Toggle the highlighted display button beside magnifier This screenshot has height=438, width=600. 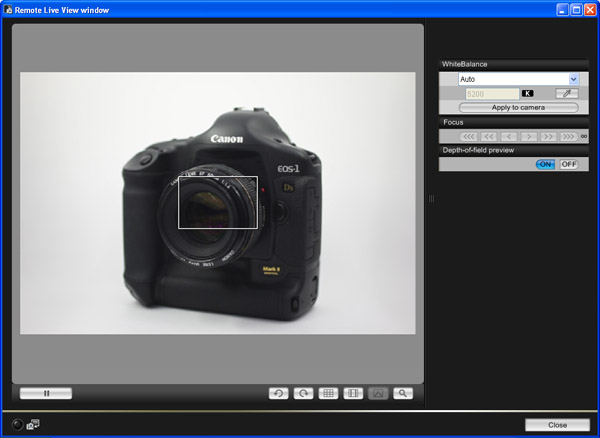click(378, 393)
